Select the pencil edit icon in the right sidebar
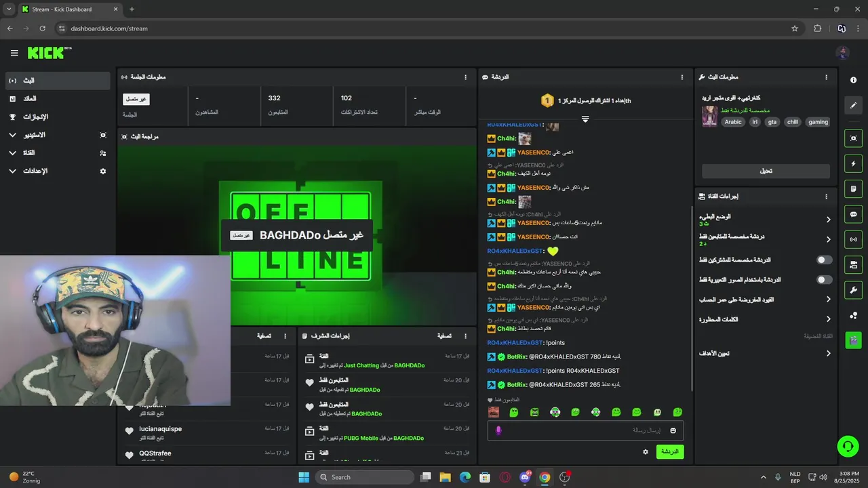This screenshot has height=488, width=868. pos(853,105)
